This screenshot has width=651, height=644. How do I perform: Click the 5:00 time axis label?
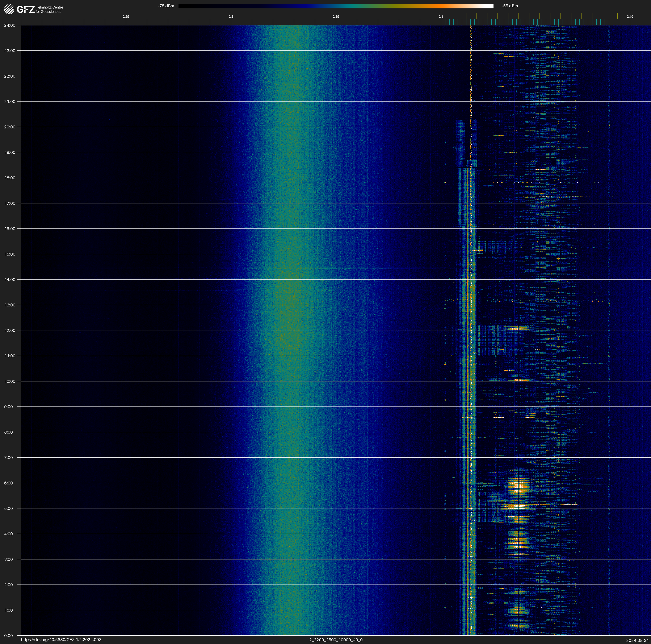[9, 508]
